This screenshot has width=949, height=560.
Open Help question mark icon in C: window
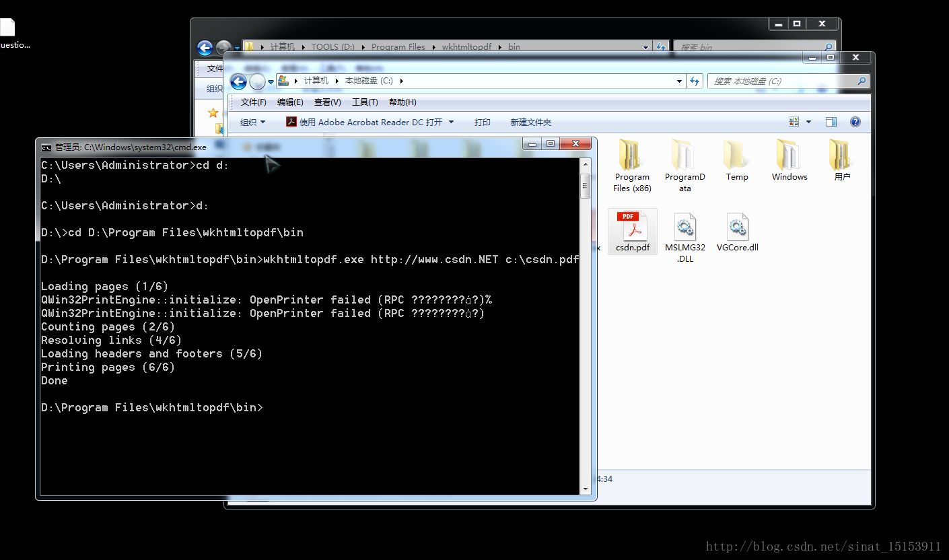point(855,122)
